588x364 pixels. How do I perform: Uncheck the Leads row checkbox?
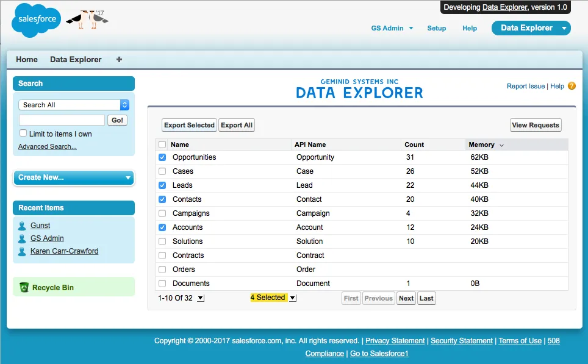162,185
